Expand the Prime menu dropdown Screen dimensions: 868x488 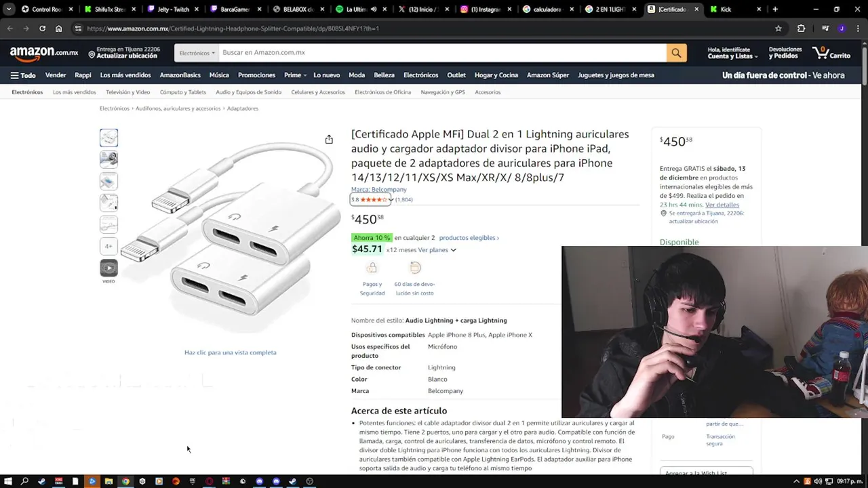(x=295, y=75)
